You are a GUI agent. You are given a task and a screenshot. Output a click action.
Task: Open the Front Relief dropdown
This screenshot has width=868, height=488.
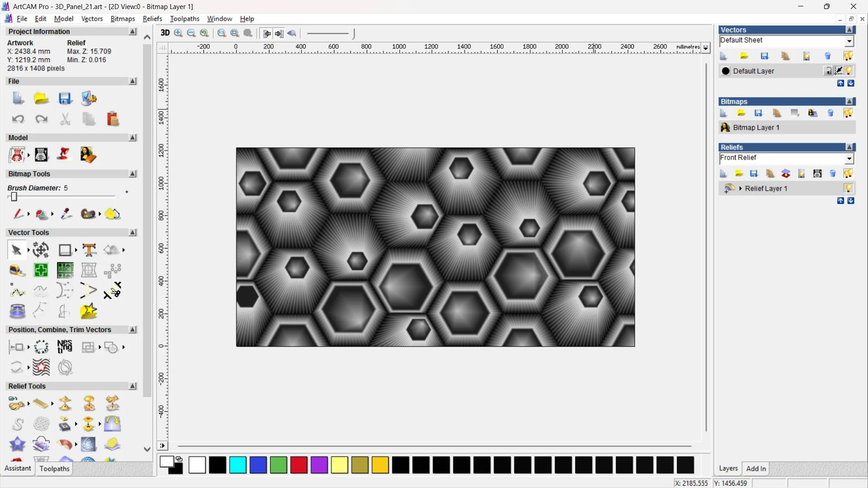(x=849, y=159)
